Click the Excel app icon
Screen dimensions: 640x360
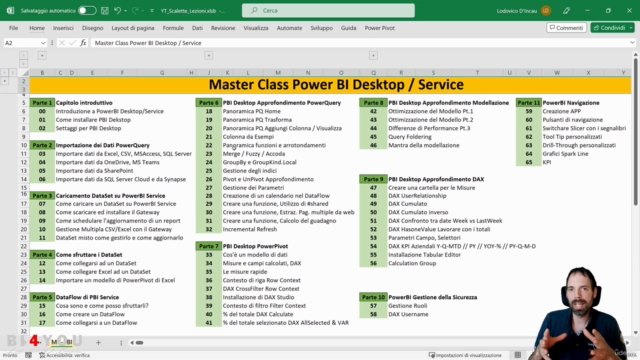click(x=10, y=11)
